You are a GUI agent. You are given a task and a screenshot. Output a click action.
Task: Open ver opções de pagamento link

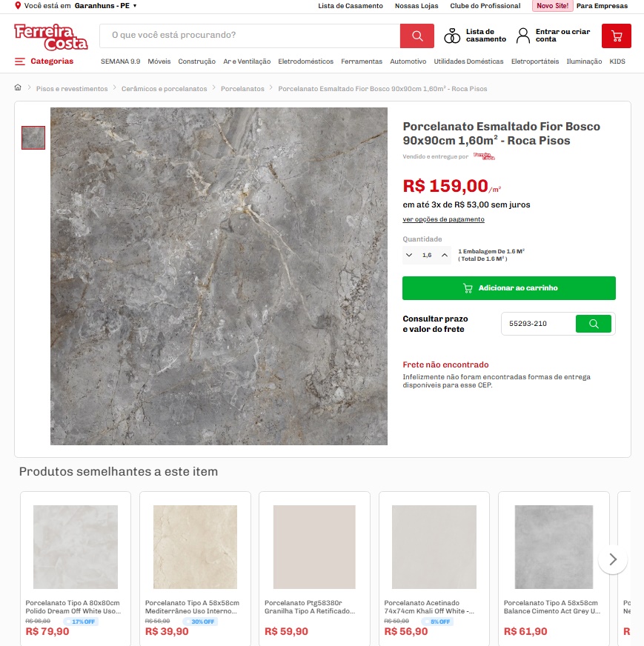point(443,219)
